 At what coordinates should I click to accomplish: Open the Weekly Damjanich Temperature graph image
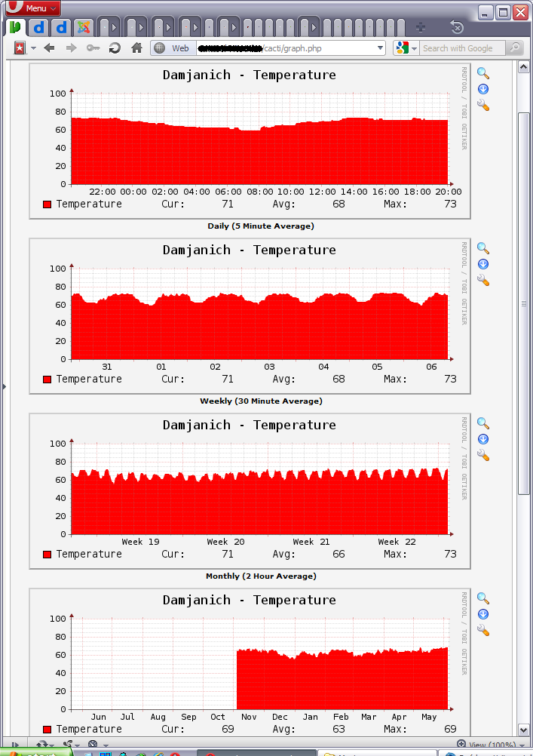coord(250,316)
